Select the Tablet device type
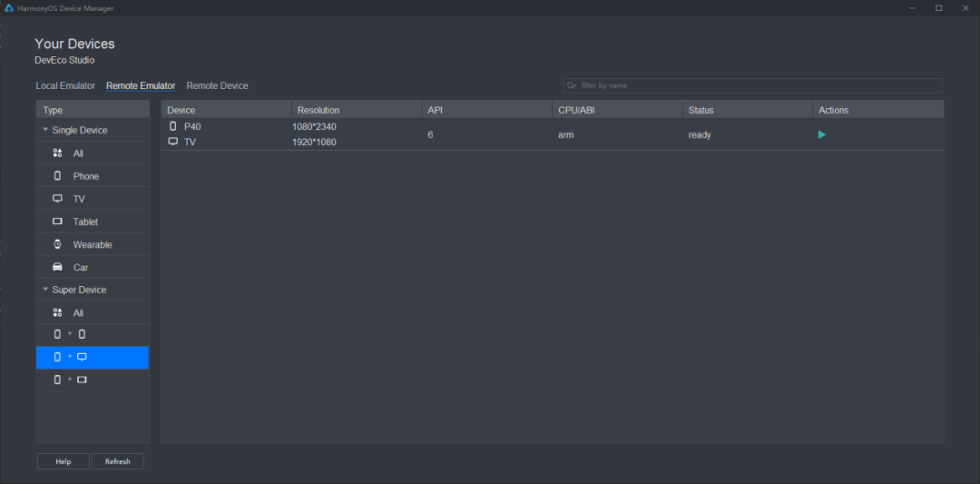This screenshot has height=484, width=980. point(85,222)
